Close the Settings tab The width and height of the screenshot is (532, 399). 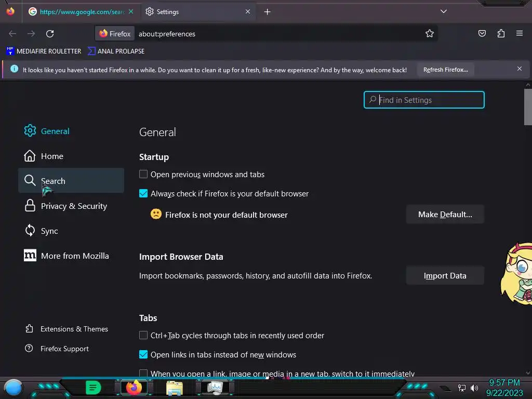[x=248, y=11]
